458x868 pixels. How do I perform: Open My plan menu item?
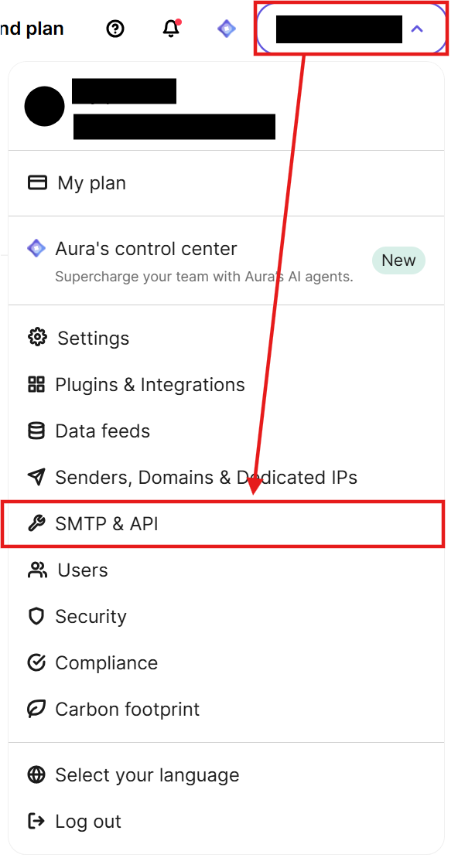(226, 182)
